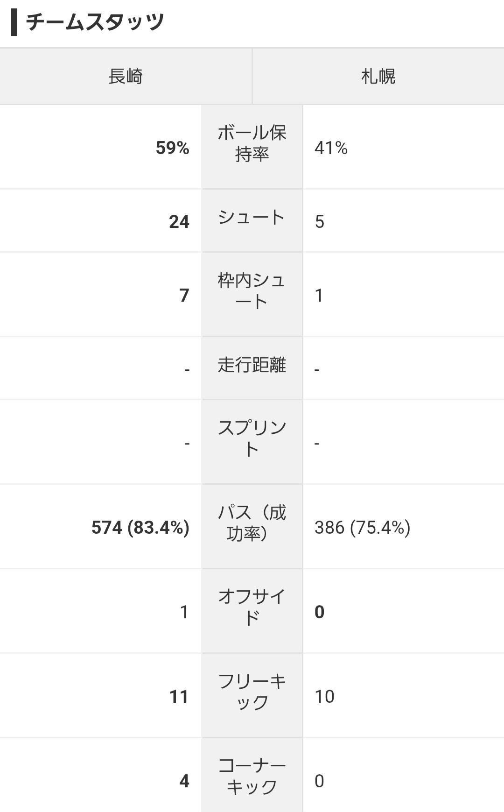The height and width of the screenshot is (812, 504).
Task: Click Nagasaki's 4 corner kicks value
Action: [184, 781]
